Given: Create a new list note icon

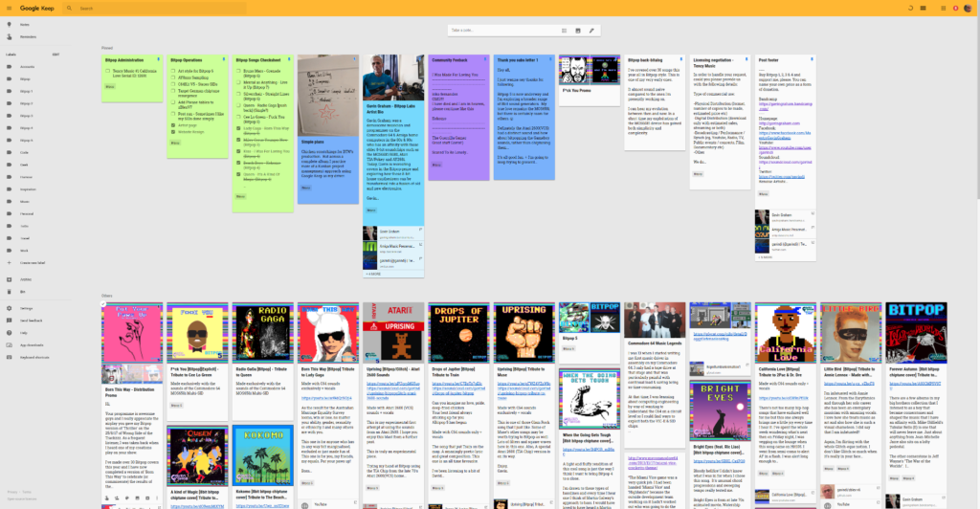Looking at the screenshot, I should pyautogui.click(x=564, y=30).
